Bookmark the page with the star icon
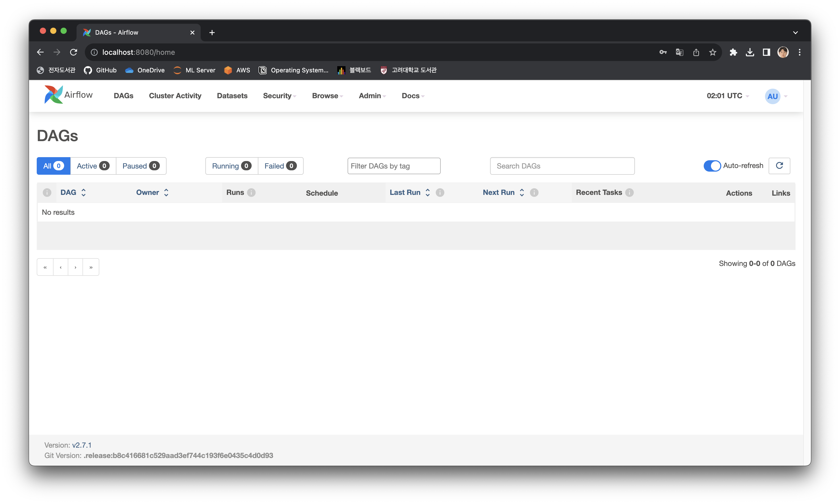 coord(712,52)
